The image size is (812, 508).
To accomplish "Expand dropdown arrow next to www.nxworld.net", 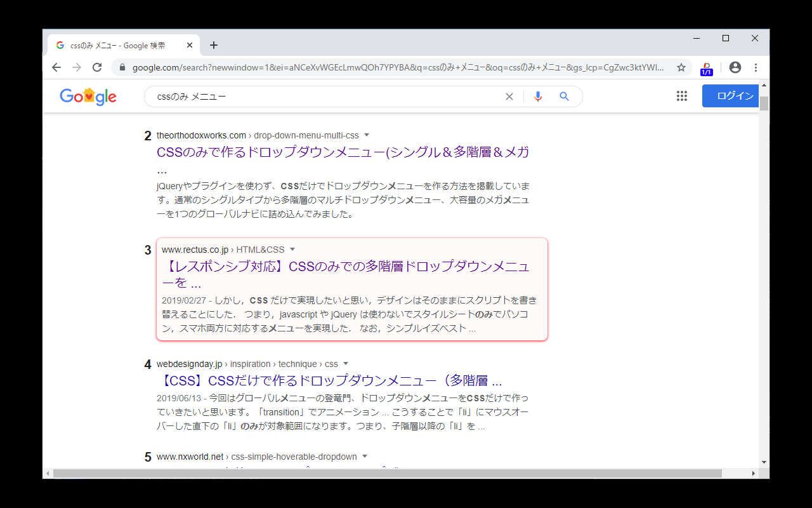I will point(365,457).
